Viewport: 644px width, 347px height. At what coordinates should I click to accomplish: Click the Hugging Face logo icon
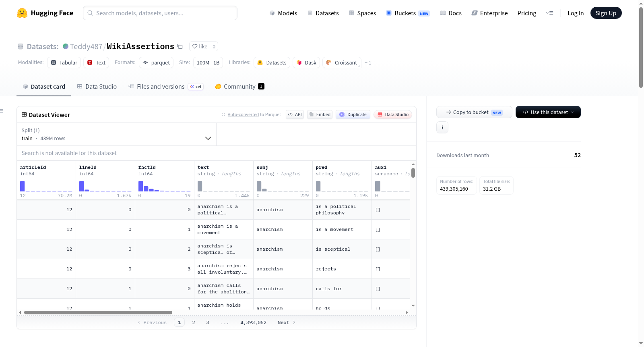pyautogui.click(x=22, y=13)
